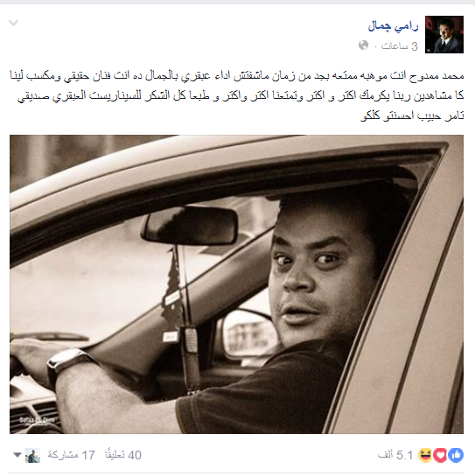
Task: Open the 3 ساعات timestamp link
Action: click(x=400, y=46)
